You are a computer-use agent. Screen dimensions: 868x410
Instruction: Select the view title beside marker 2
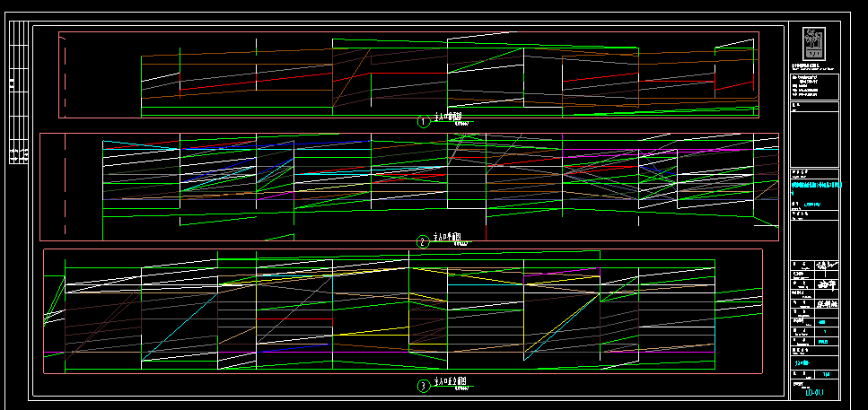[x=449, y=239]
